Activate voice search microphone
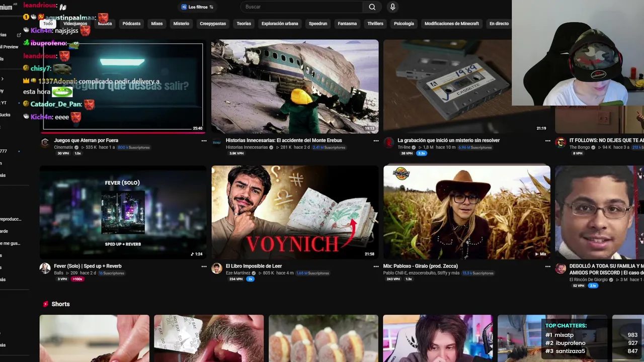This screenshot has width=644, height=362. click(393, 7)
